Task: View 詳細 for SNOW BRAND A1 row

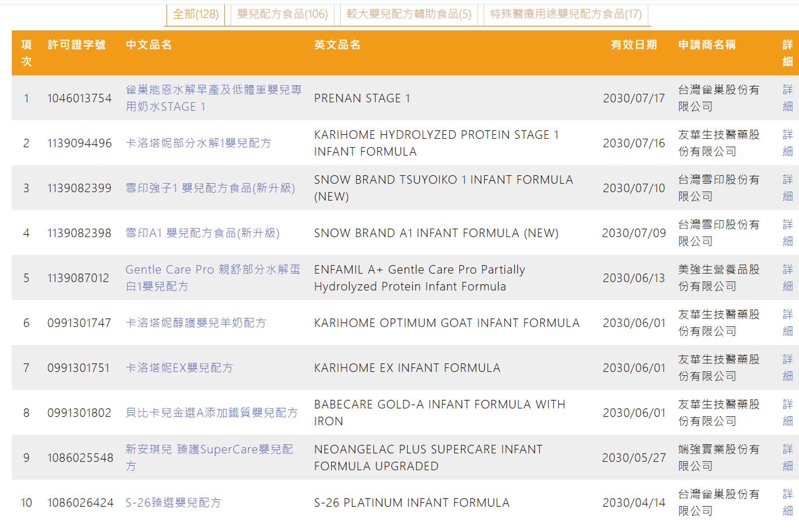Action: tap(788, 233)
